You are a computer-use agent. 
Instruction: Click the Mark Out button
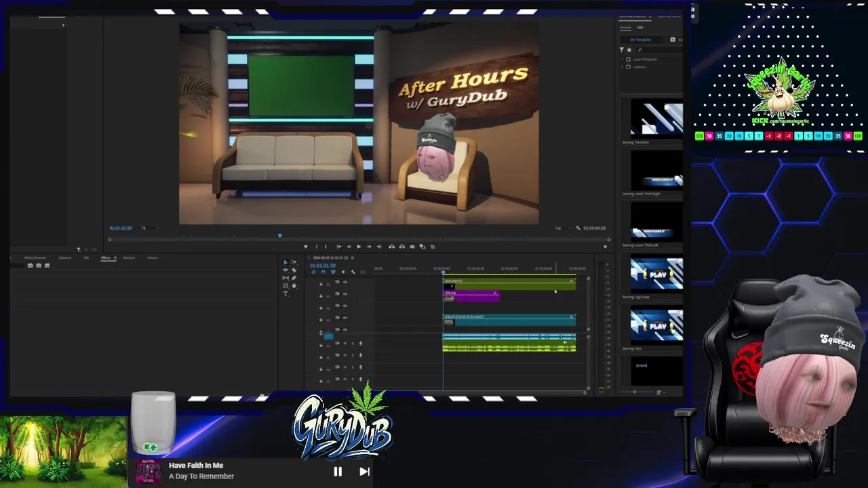pos(325,246)
